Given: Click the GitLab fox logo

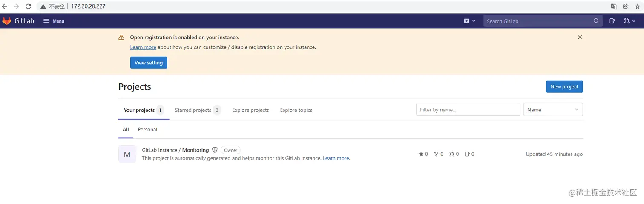Looking at the screenshot, I should point(7,21).
